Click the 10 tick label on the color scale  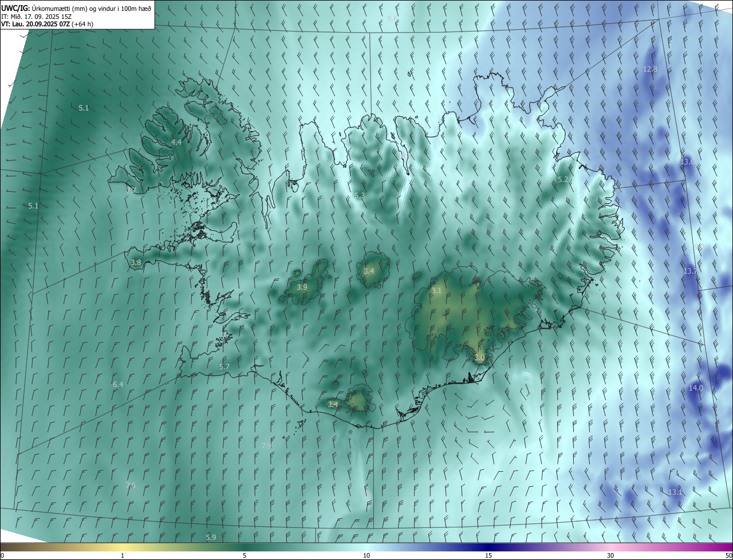pos(366,555)
